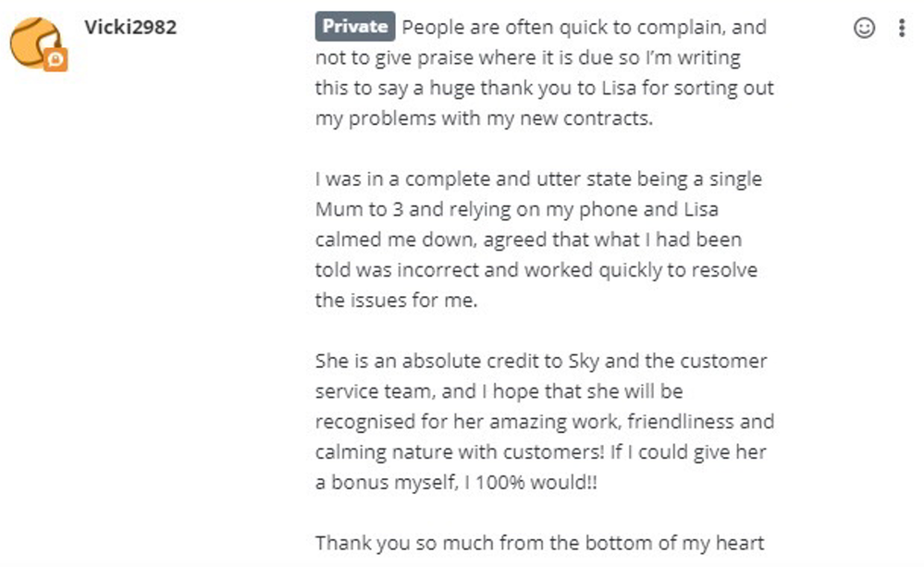Click Vicki2982's orange avatar picture
The image size is (924, 567).
pos(37,43)
